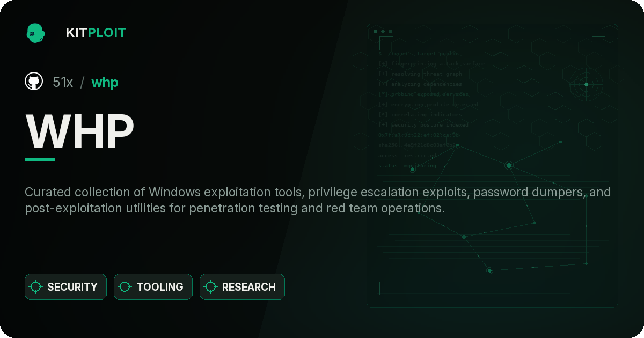This screenshot has width=644, height=338.
Task: Click terminal line 'fingerprinting attack surface'
Action: [x=431, y=64]
